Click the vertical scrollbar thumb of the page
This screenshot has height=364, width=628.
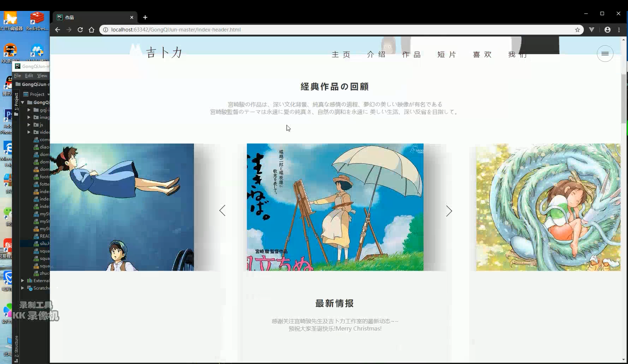tap(623, 99)
